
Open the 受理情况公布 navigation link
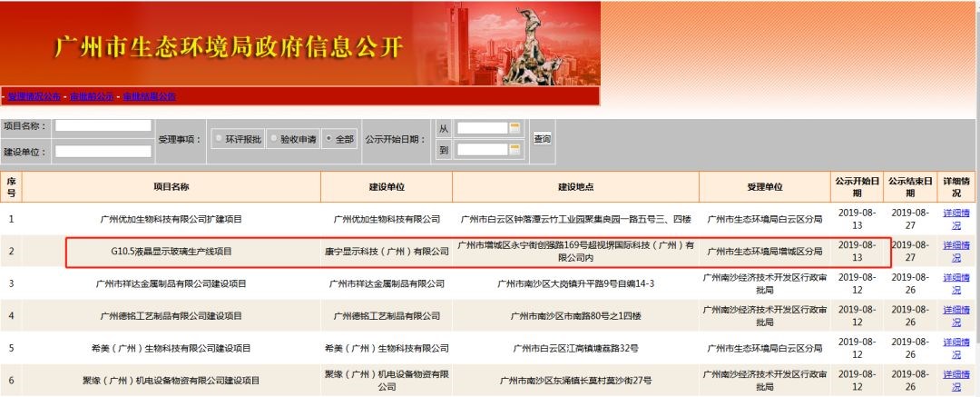pos(34,96)
